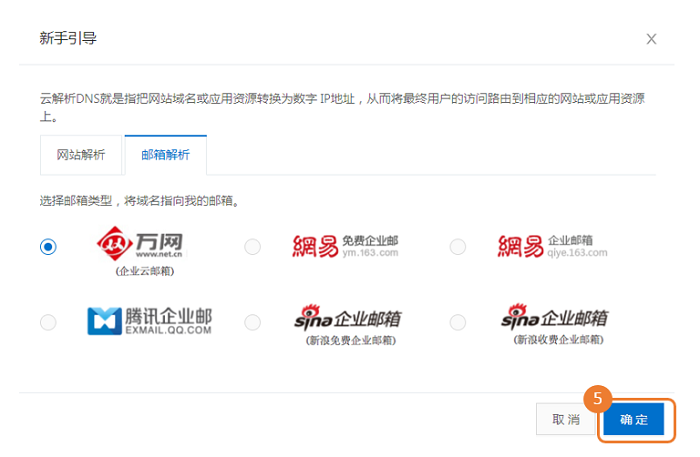Image resolution: width=700 pixels, height=457 pixels.
Task: Select the 万网 企业云邮箱 radio button
Action: click(48, 247)
